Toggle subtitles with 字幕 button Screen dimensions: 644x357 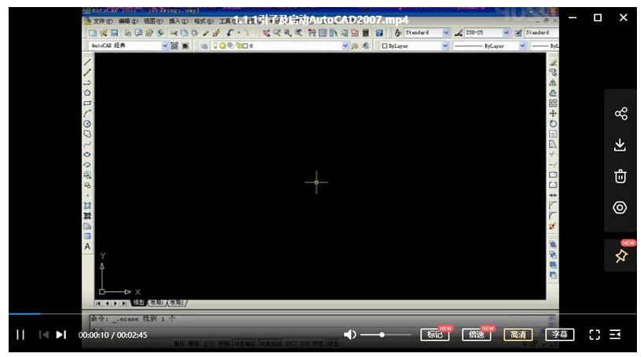coord(559,335)
